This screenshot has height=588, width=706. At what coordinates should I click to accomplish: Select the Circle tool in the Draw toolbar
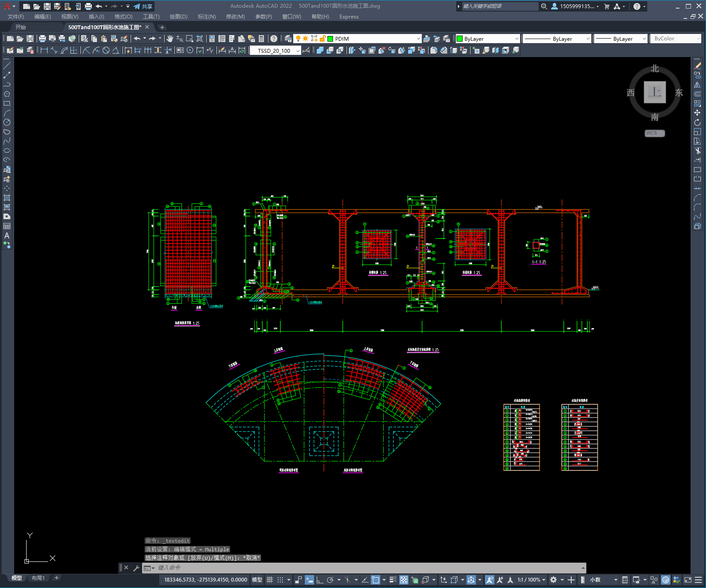[7, 122]
